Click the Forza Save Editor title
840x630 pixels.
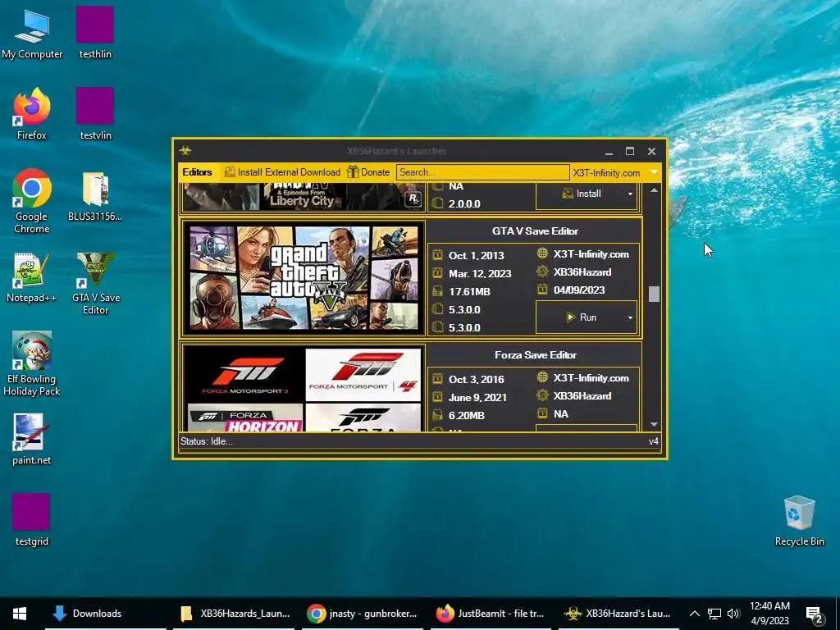tap(535, 355)
